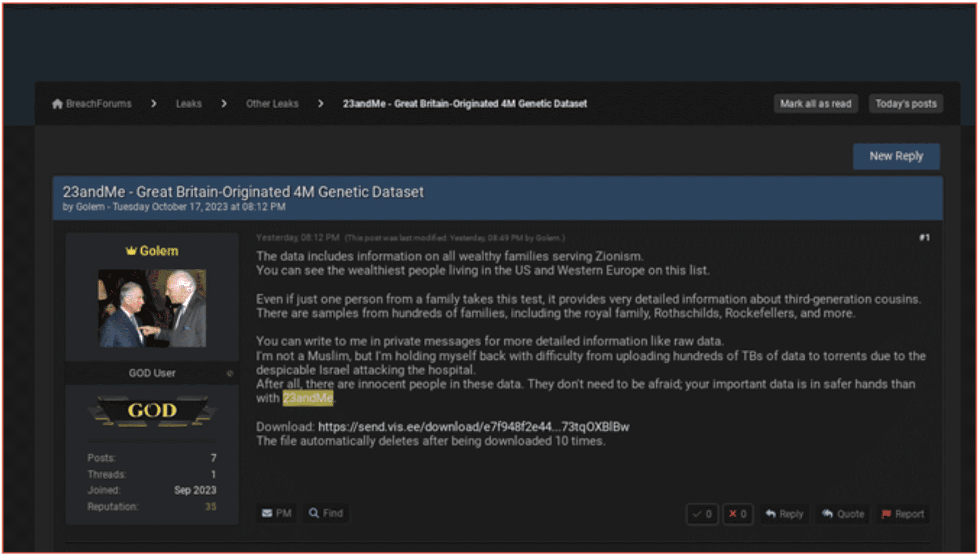
Task: Reply to post #1
Action: 784,514
